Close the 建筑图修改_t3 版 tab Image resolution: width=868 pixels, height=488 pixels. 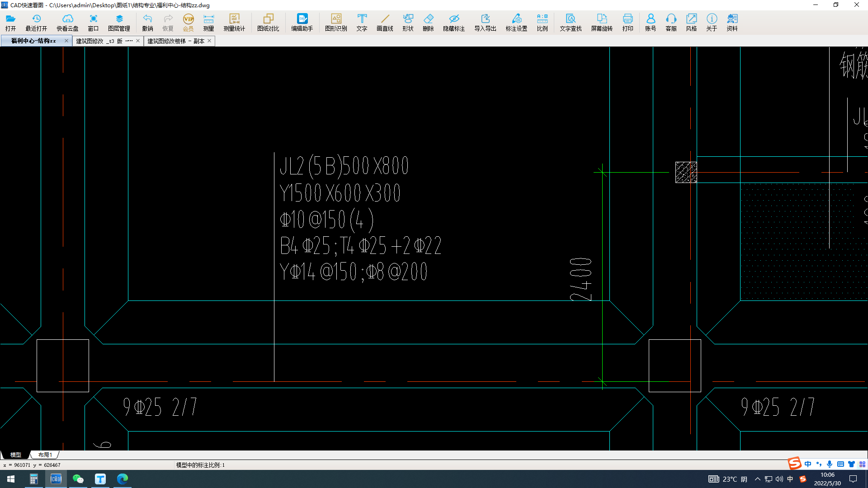138,41
